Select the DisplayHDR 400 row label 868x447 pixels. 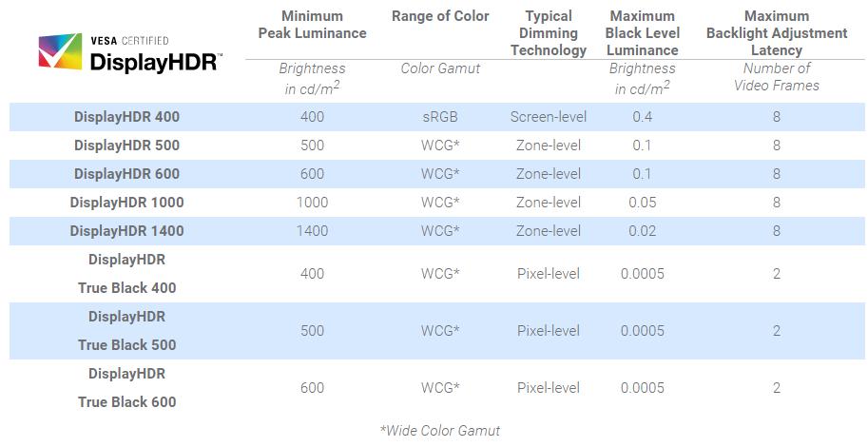pyautogui.click(x=126, y=117)
